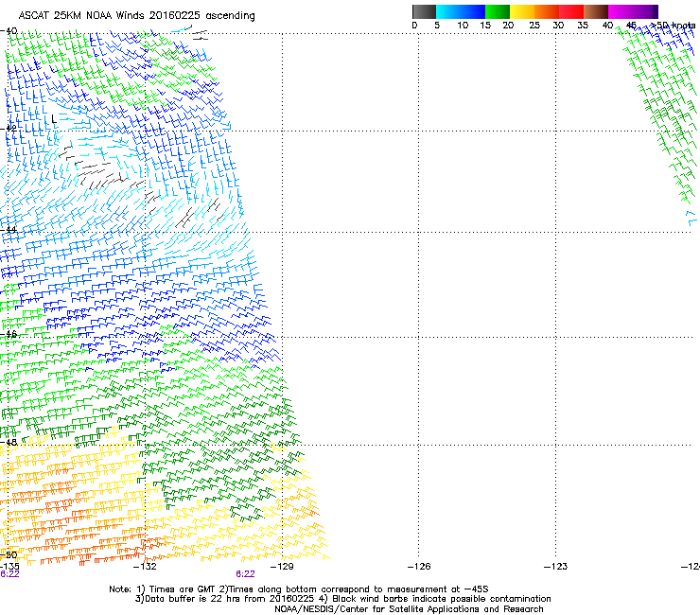Click the '10' label under the color bar
Image resolution: width=700 pixels, height=615 pixels.
point(463,26)
